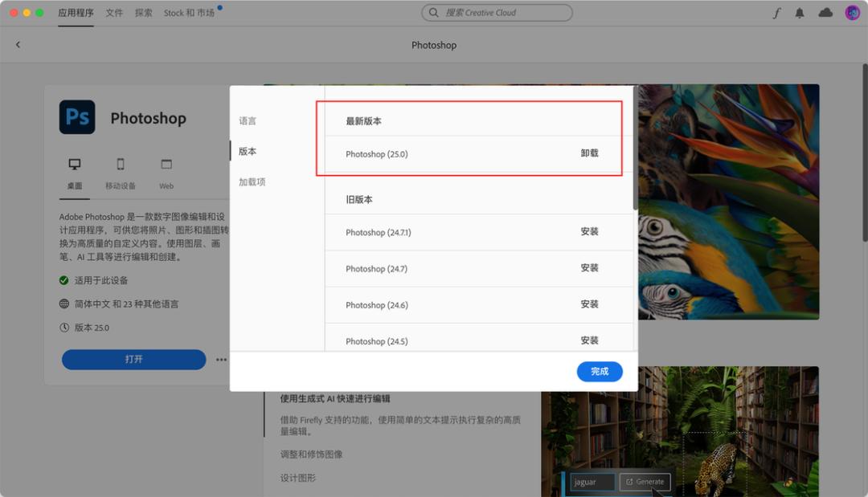
Task: Open notifications via the bell icon
Action: point(800,12)
